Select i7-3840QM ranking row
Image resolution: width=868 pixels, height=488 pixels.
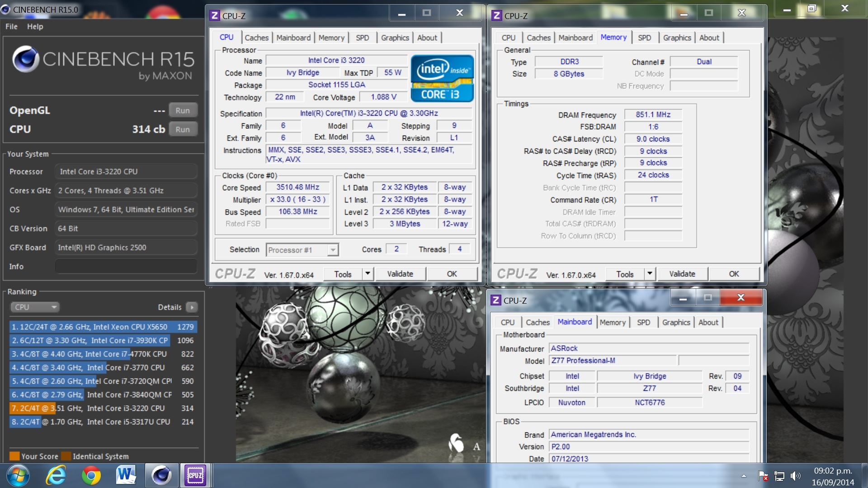coord(103,394)
